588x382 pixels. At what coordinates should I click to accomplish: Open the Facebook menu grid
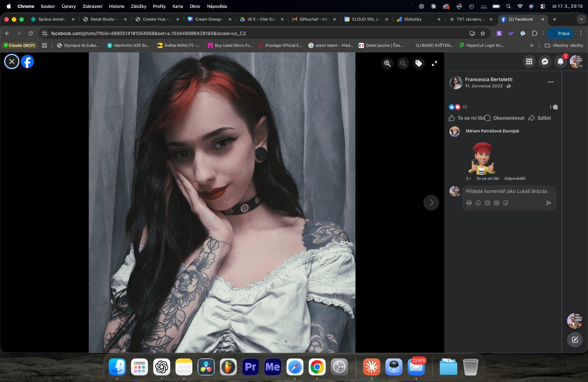point(529,62)
